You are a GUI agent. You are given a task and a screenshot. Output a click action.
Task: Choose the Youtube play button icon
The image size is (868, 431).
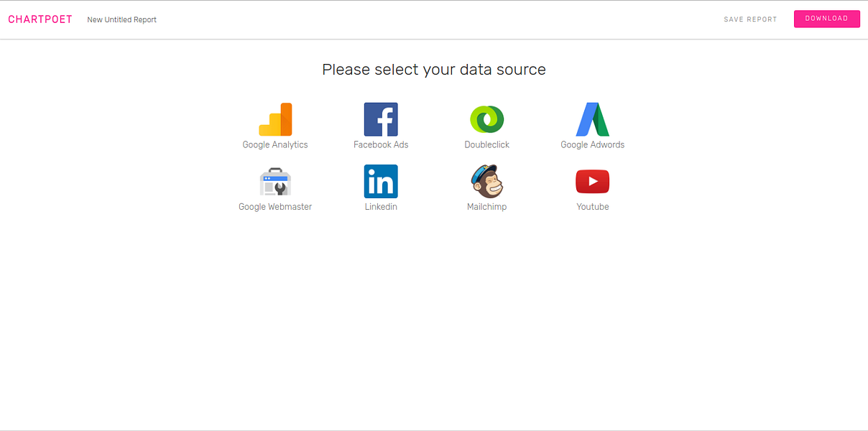(x=593, y=182)
